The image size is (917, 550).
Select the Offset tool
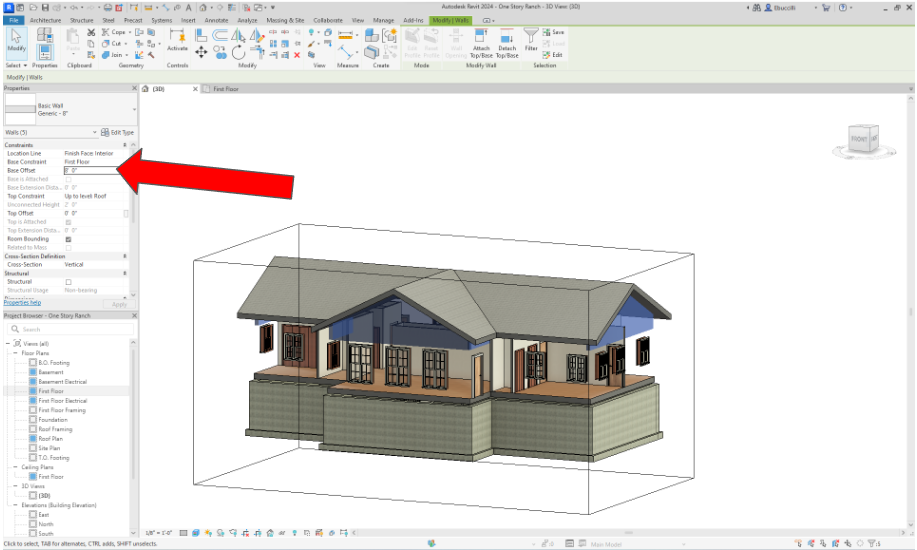tap(220, 36)
